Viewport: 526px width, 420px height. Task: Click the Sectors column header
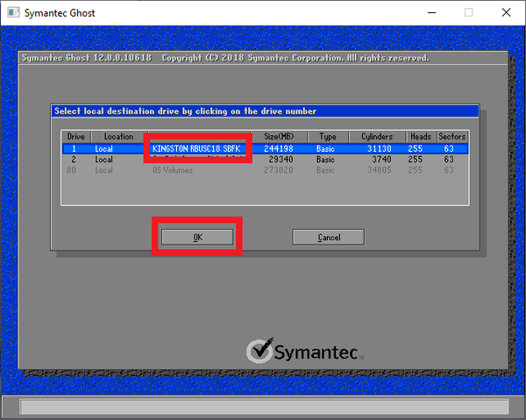(452, 137)
